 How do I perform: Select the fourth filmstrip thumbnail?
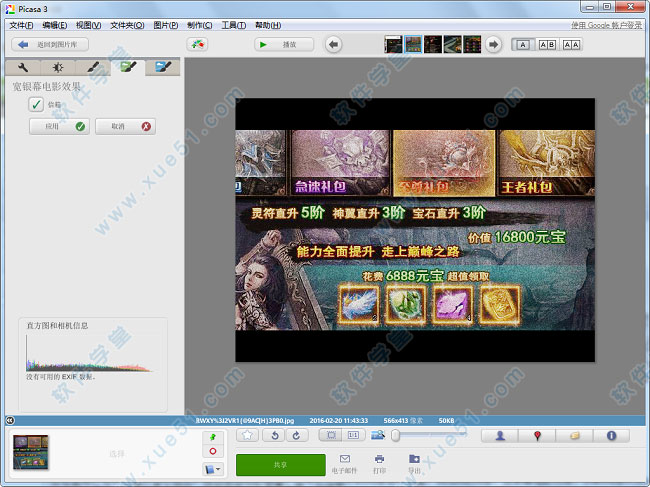tap(452, 44)
